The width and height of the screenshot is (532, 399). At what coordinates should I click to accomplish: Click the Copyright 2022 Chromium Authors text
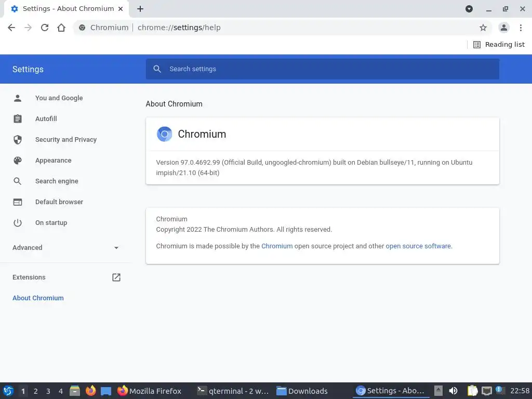[x=244, y=229]
